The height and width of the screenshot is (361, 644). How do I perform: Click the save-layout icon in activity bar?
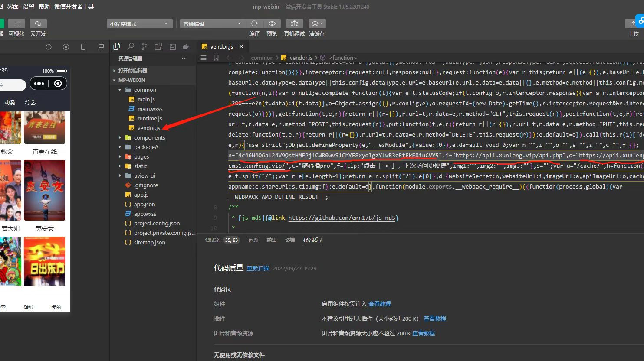172,46
